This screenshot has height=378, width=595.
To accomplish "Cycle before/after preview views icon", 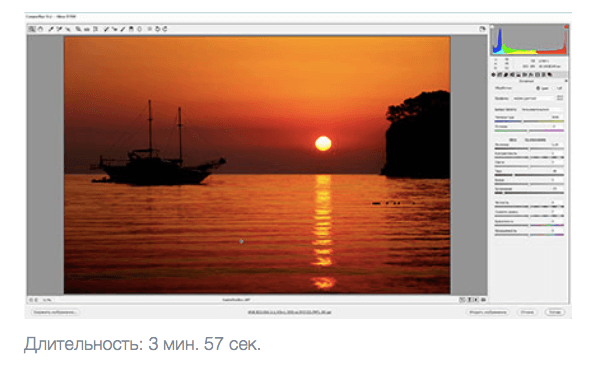I will click(x=462, y=300).
